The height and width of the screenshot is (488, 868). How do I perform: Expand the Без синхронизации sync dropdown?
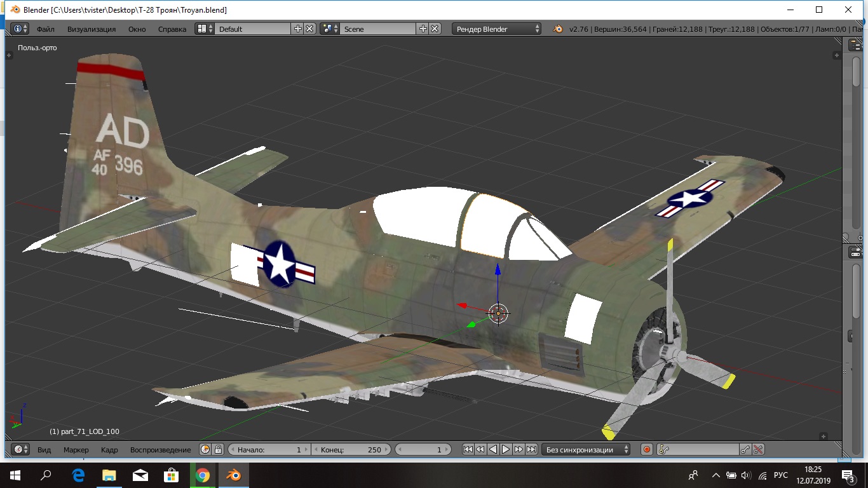(586, 449)
